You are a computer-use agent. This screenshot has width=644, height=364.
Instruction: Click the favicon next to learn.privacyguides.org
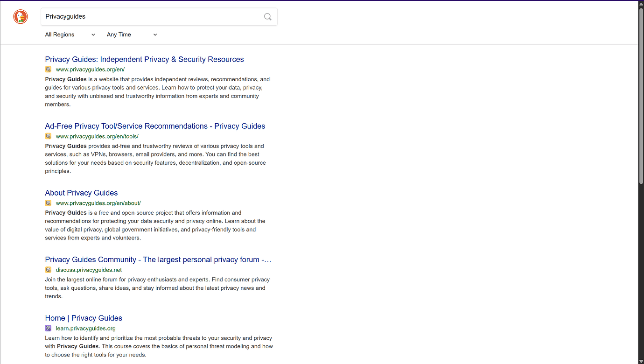(x=48, y=328)
